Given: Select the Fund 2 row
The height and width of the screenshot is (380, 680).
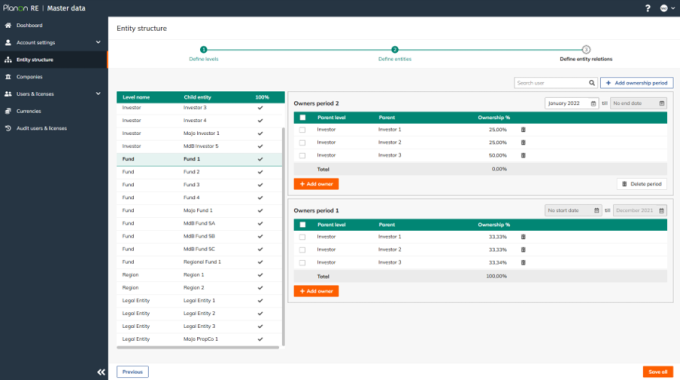Looking at the screenshot, I should (x=199, y=172).
